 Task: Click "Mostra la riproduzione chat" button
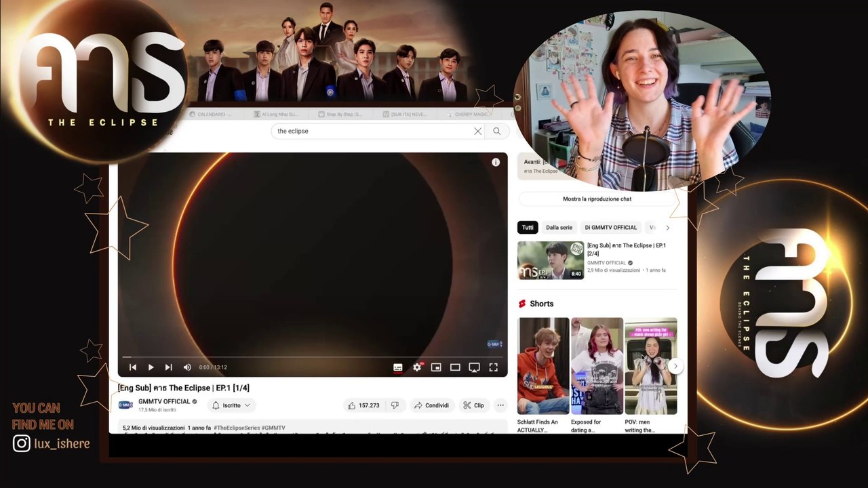597,199
